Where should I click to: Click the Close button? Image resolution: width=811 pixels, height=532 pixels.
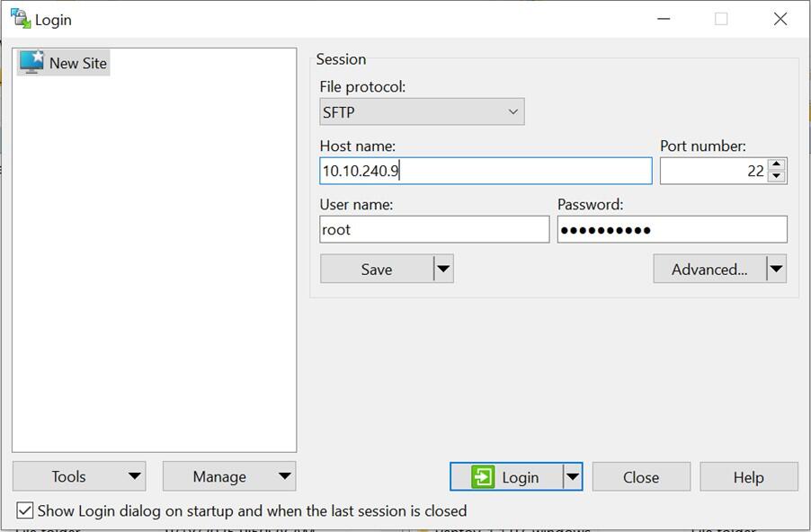tap(641, 476)
